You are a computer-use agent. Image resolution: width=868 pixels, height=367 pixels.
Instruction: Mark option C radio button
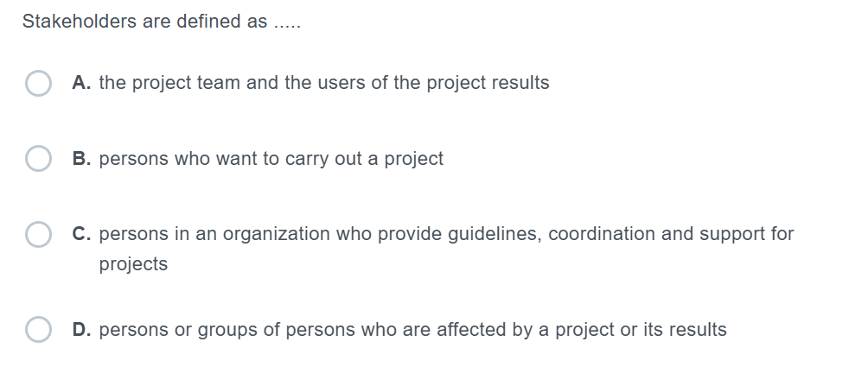[x=38, y=235]
